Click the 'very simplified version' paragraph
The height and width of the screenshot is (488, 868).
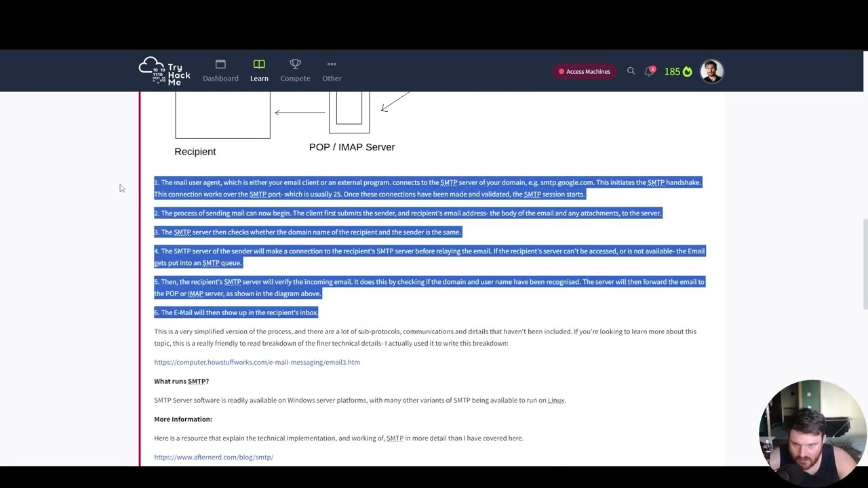click(x=425, y=338)
